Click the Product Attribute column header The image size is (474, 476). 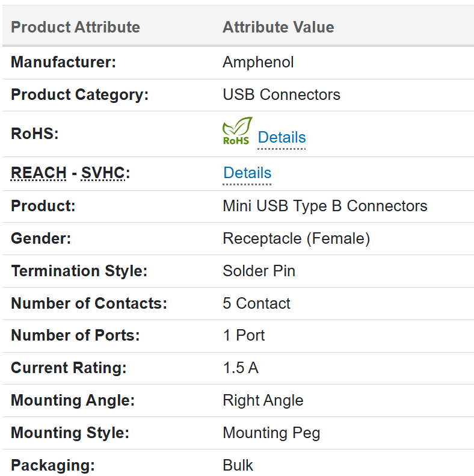[x=75, y=27]
